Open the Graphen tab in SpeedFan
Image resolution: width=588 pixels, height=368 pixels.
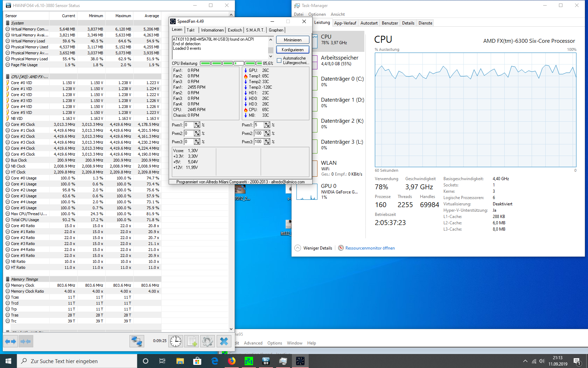coord(276,30)
